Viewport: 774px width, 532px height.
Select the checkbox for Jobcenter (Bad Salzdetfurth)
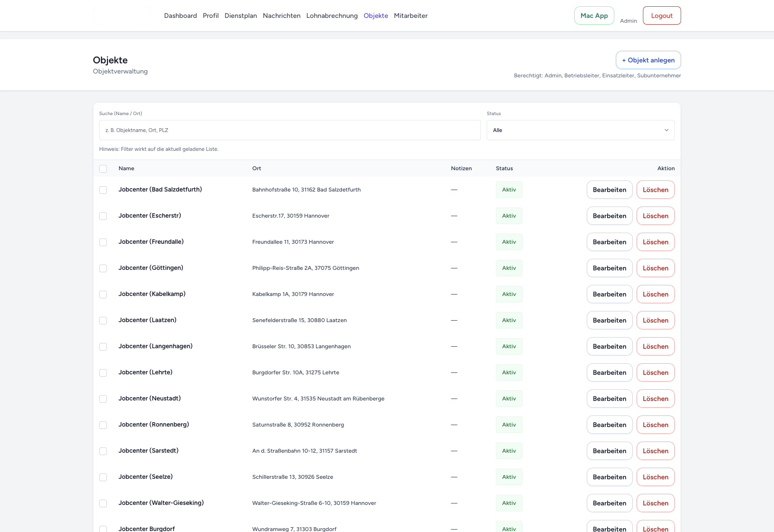103,190
